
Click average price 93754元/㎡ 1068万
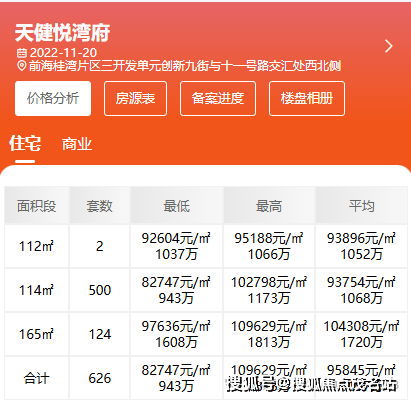(x=361, y=290)
